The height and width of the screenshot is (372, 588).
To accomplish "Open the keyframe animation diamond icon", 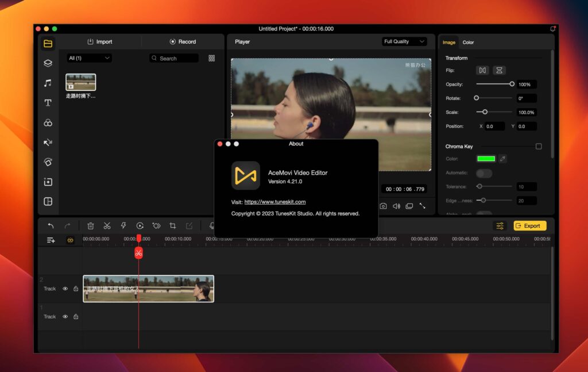I will click(x=156, y=226).
